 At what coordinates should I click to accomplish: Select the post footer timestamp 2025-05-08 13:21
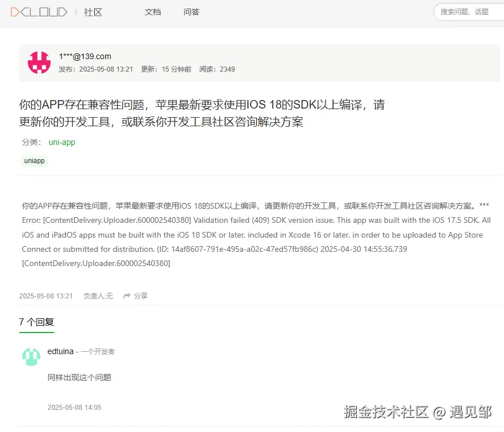pos(46,296)
